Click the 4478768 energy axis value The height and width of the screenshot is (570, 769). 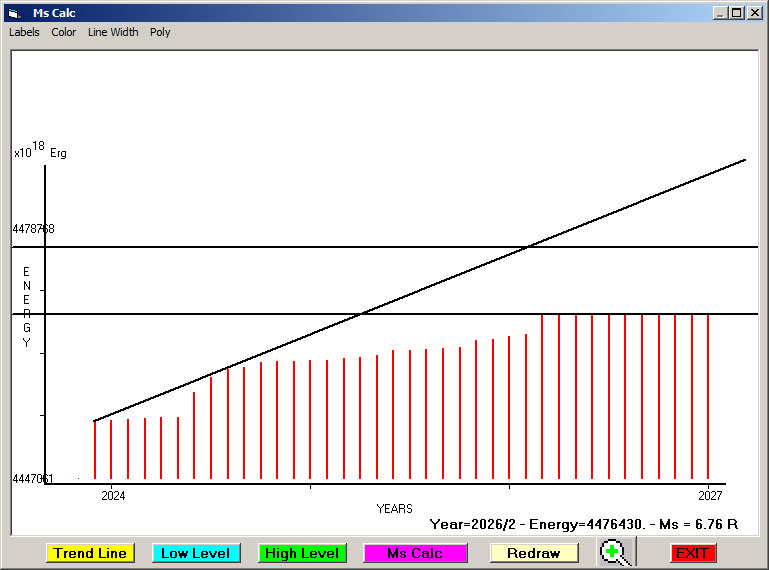coord(34,229)
